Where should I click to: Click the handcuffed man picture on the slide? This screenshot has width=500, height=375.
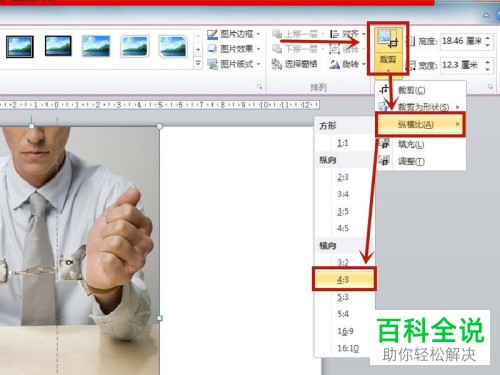point(79,250)
